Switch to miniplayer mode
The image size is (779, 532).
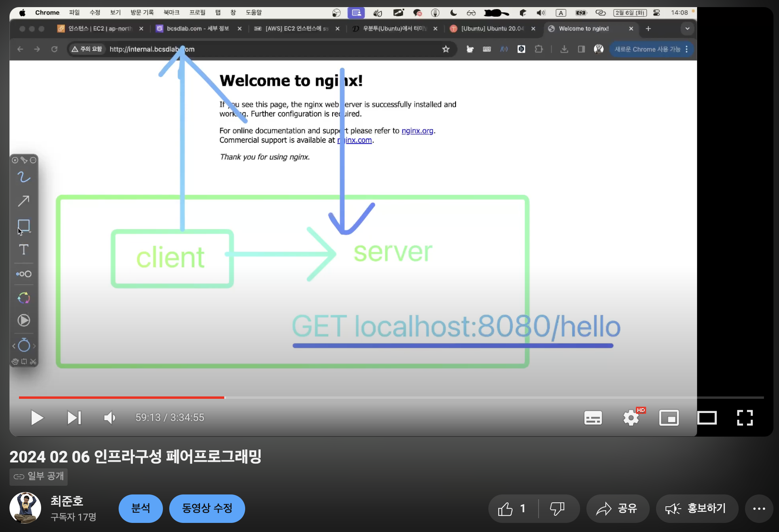click(669, 418)
